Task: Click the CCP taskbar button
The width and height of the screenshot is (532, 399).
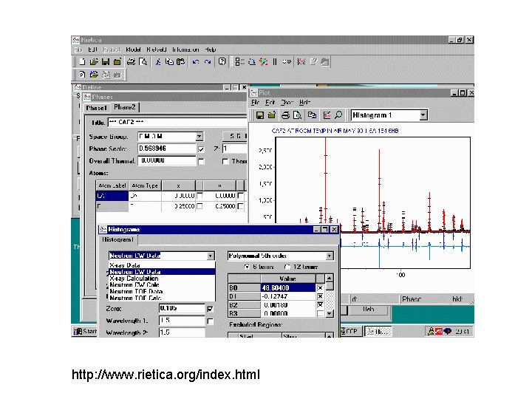Action: (x=350, y=331)
